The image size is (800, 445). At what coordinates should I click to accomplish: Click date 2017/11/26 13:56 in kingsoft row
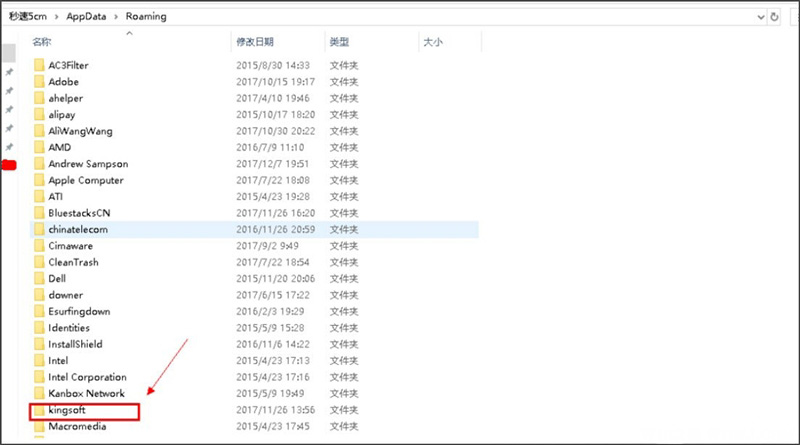[276, 410]
